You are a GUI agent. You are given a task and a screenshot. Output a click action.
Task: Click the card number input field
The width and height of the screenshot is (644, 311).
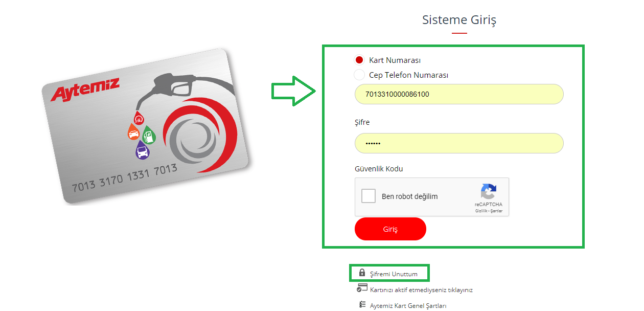(459, 94)
